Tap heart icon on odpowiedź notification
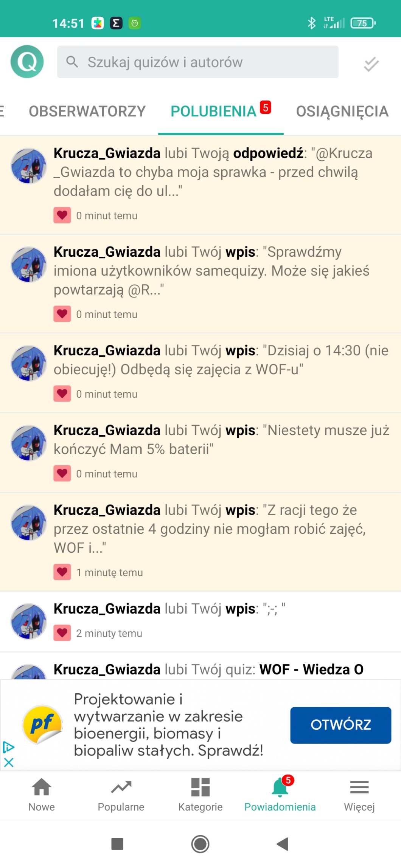 pyautogui.click(x=62, y=215)
